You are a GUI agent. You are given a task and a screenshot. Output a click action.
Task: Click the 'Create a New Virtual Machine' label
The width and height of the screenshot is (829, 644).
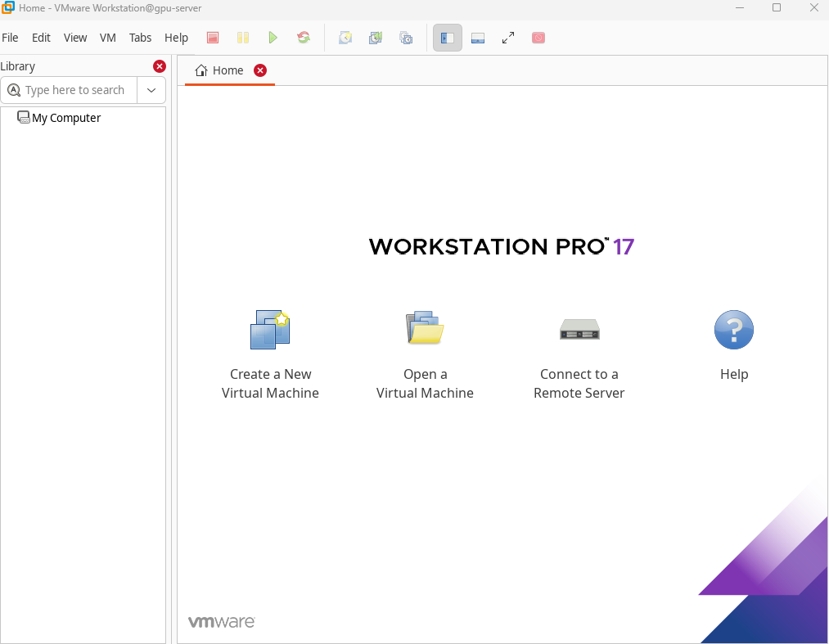point(270,383)
